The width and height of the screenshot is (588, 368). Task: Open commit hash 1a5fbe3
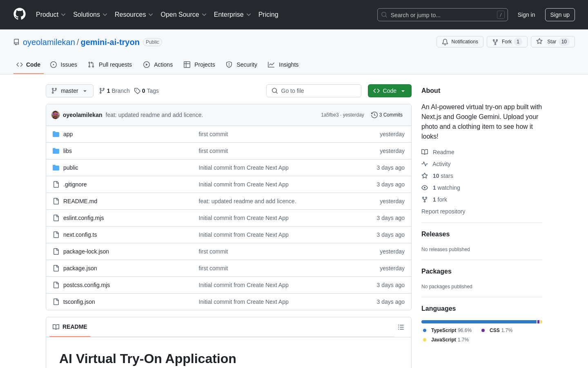click(x=330, y=115)
